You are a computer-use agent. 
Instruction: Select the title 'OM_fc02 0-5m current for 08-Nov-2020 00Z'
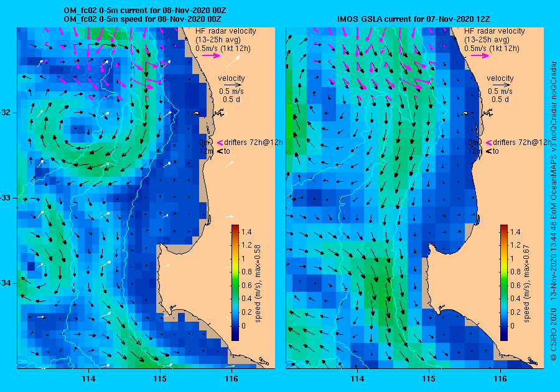point(144,11)
